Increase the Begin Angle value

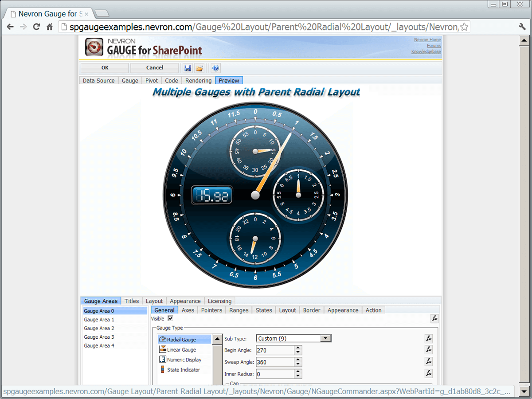pyautogui.click(x=298, y=348)
